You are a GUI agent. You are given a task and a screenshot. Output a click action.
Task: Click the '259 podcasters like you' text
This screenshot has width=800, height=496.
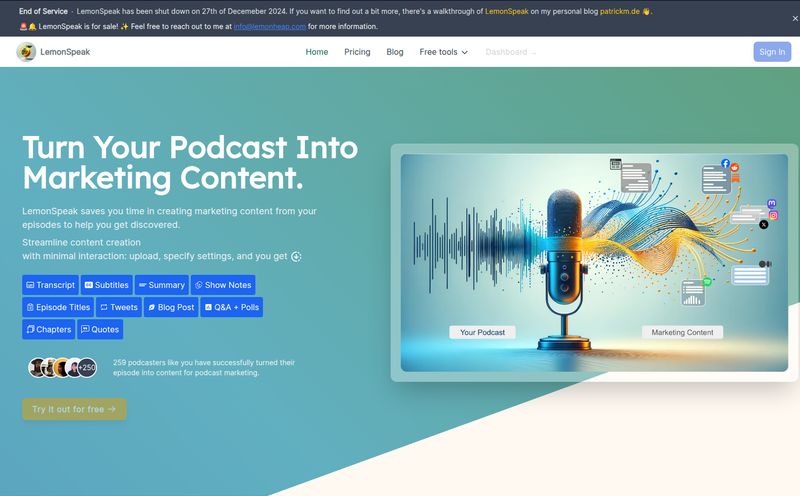click(x=204, y=367)
